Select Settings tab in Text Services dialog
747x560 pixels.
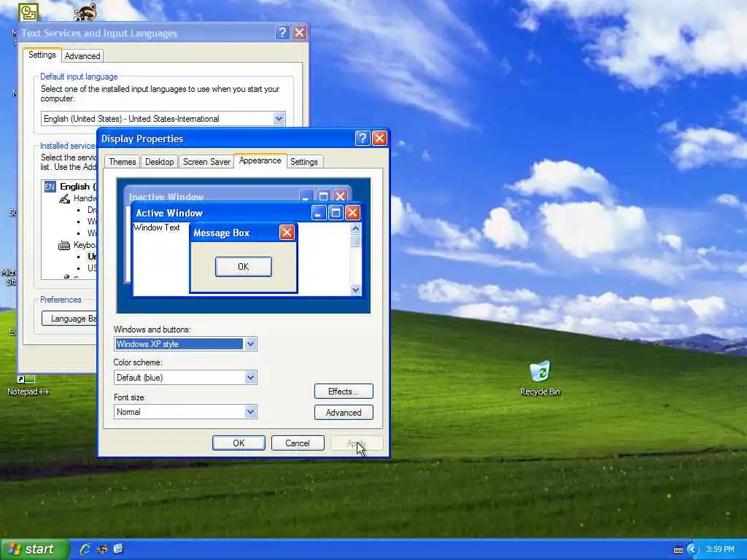[x=42, y=55]
